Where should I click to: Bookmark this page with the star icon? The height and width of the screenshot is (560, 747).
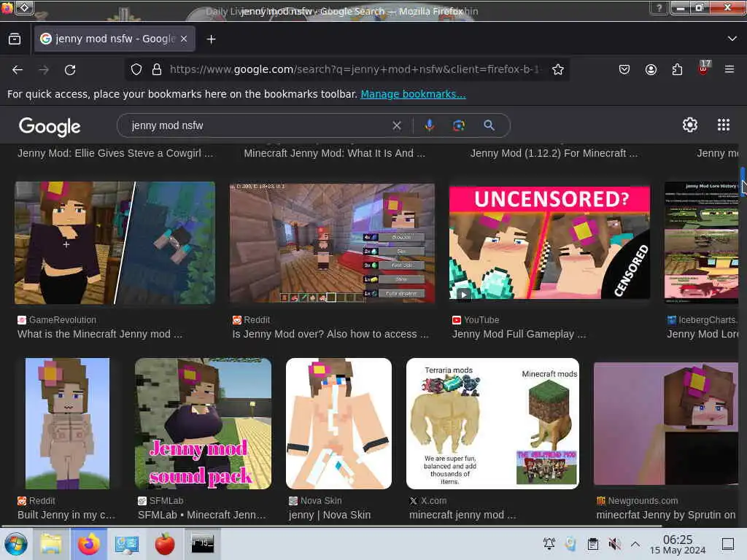pos(558,69)
